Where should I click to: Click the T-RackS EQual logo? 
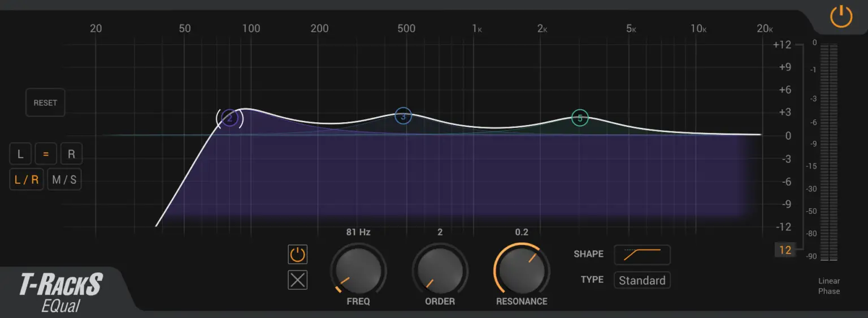point(61,291)
